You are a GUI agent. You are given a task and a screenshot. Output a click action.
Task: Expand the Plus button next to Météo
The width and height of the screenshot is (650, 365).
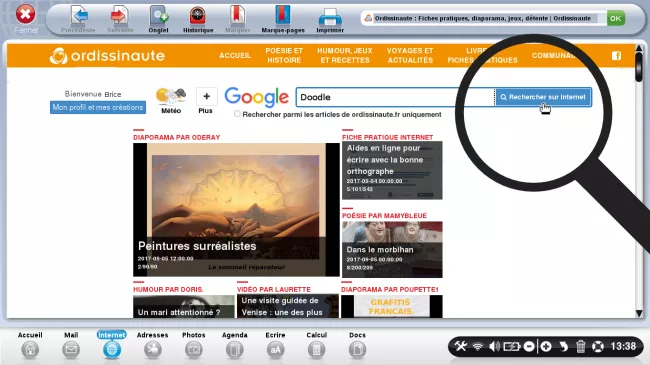(x=206, y=101)
